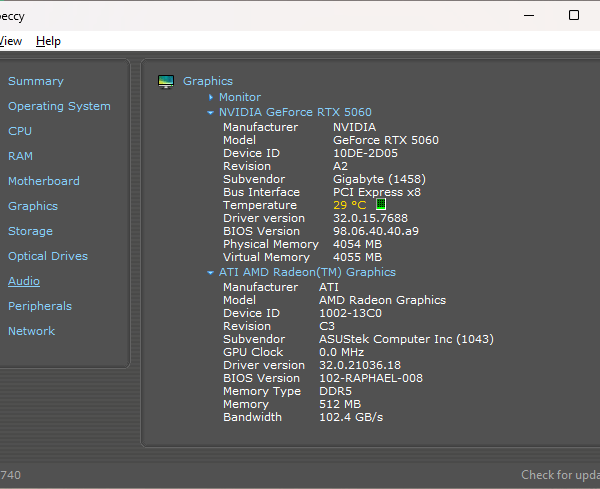Open the CPU section
This screenshot has height=489, width=600.
[20, 131]
